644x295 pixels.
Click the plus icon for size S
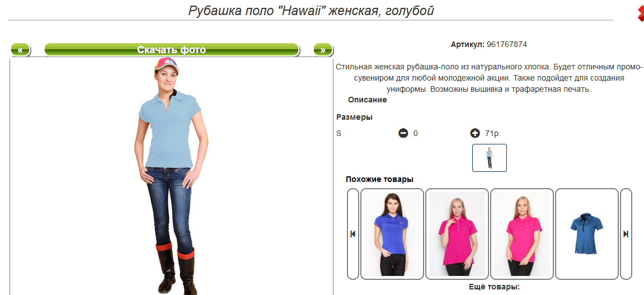click(475, 133)
